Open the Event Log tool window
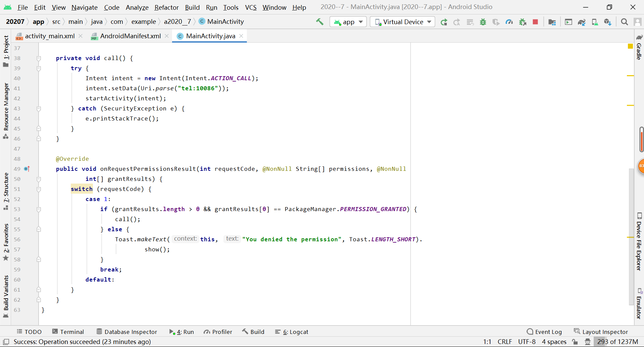644x347 pixels. [x=544, y=332]
